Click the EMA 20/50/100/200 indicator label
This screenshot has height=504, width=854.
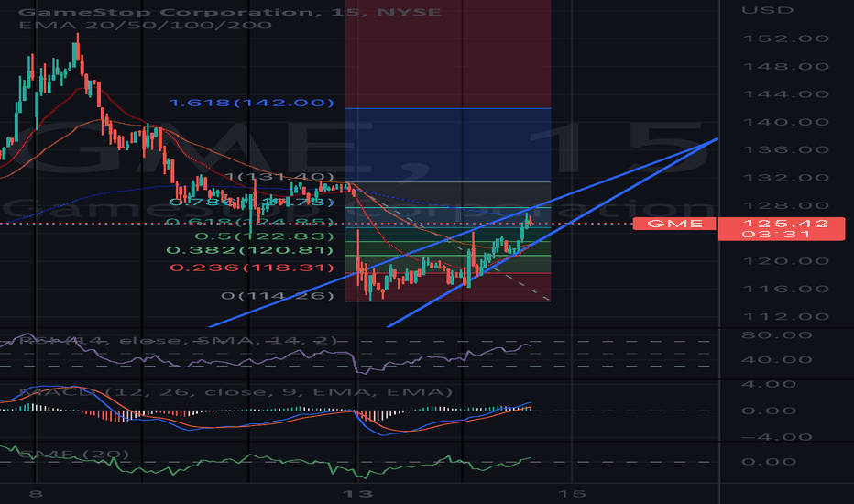point(145,26)
